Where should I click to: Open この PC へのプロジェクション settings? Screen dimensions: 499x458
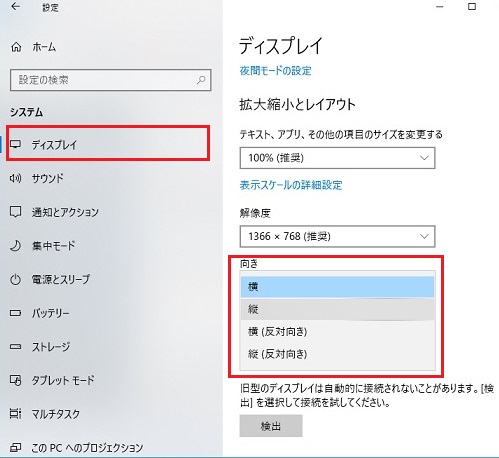pyautogui.click(x=87, y=448)
